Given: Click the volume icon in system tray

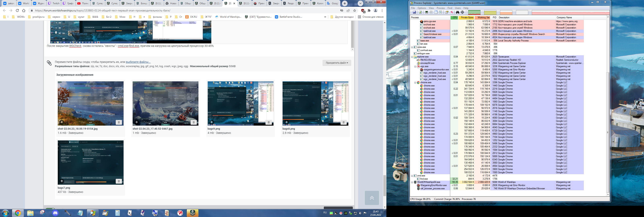Looking at the screenshot, I should tap(360, 213).
